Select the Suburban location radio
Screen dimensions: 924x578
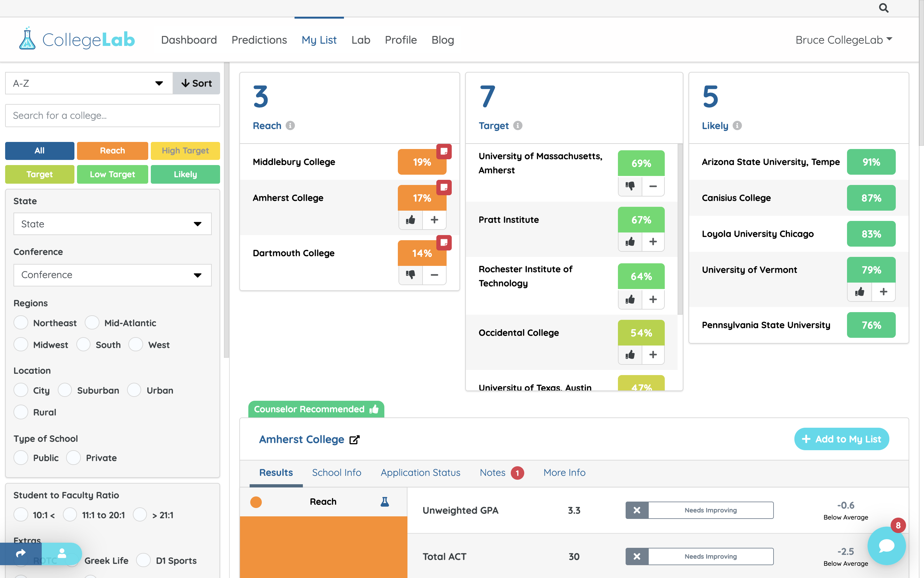tap(64, 390)
